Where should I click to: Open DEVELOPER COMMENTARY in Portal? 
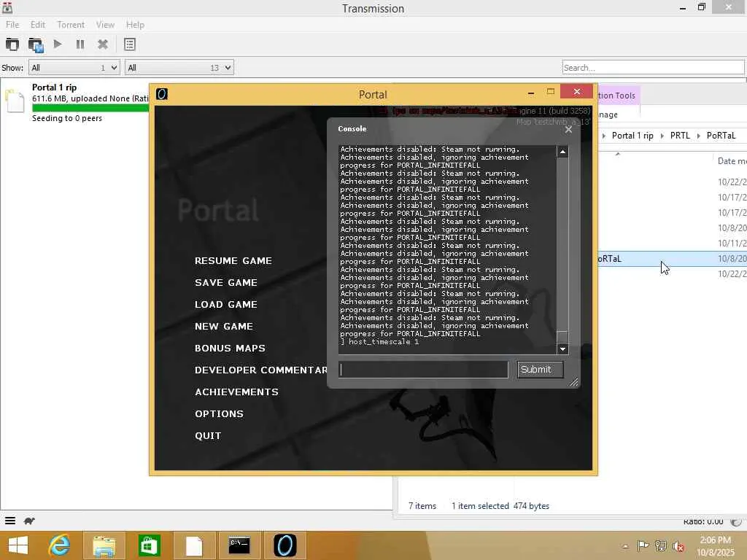[260, 370]
